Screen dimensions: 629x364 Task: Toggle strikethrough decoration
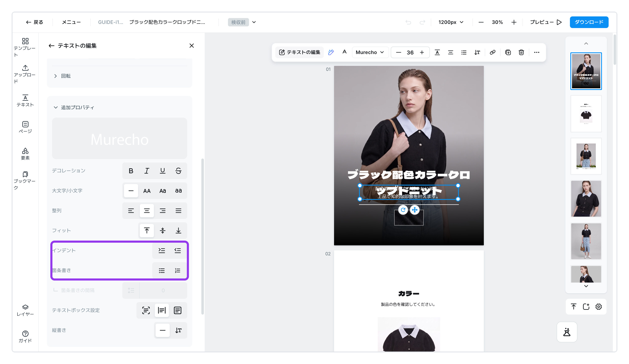click(x=178, y=171)
